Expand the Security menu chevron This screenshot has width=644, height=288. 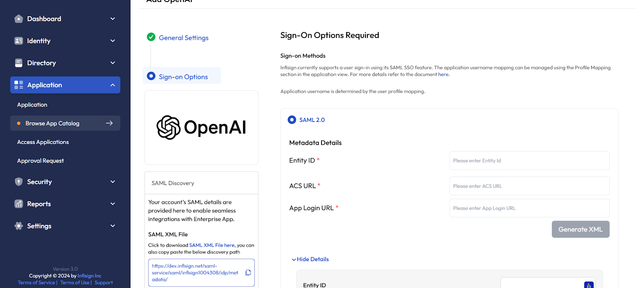113,182
